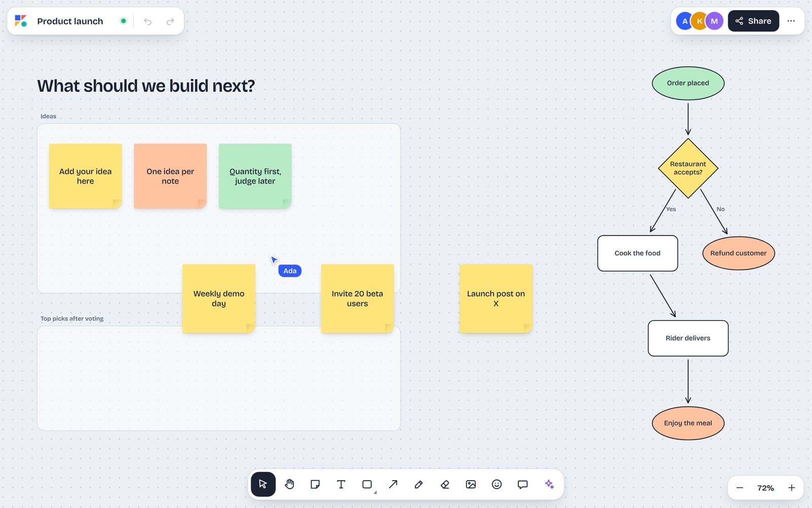Image resolution: width=812 pixels, height=508 pixels.
Task: Zoom out with the minus button
Action: click(739, 488)
